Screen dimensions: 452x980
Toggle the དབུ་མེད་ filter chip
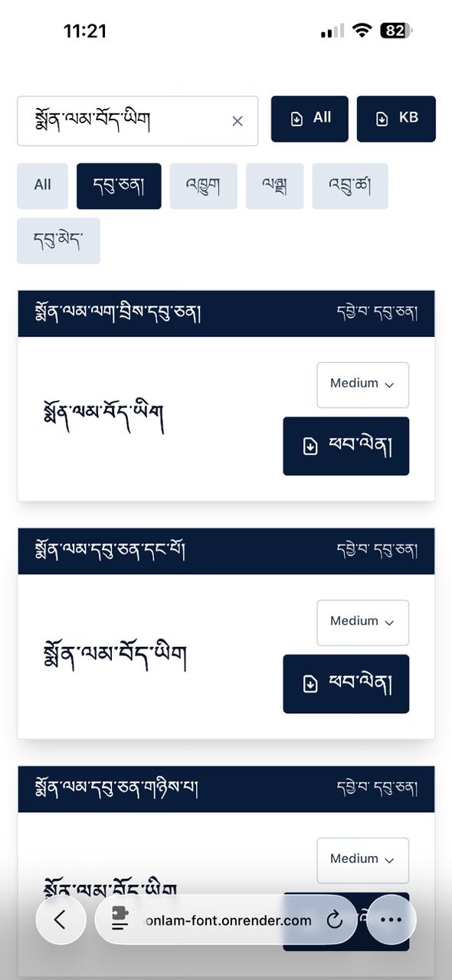pos(58,240)
